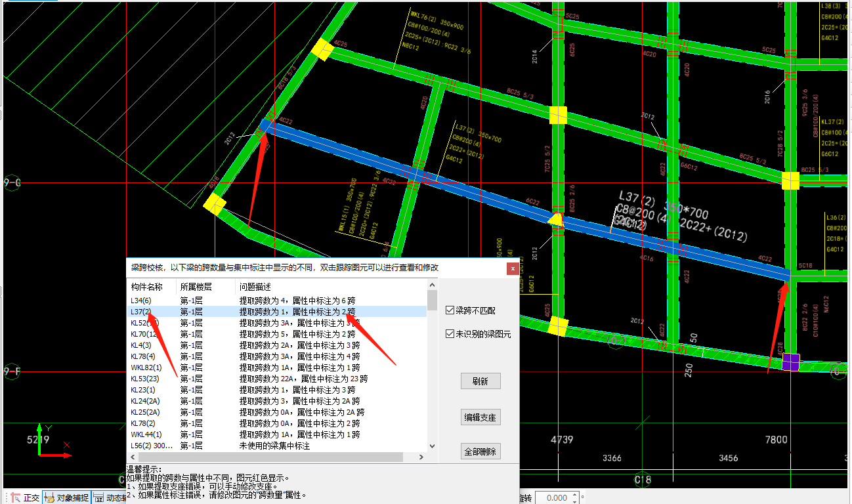
Task: Toggle the 正交 (ortho) mode in status bar
Action: click(25, 497)
